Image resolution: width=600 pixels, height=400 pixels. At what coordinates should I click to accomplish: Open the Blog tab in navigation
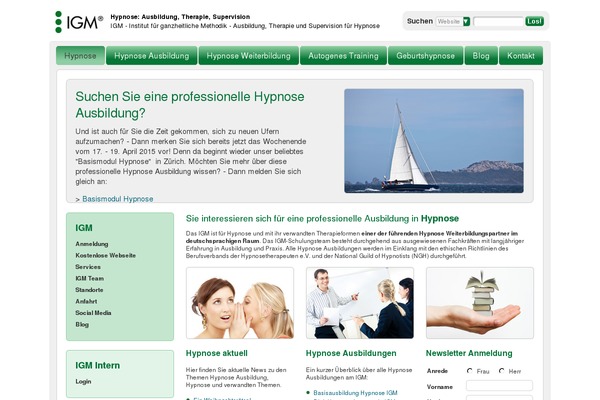tap(481, 56)
